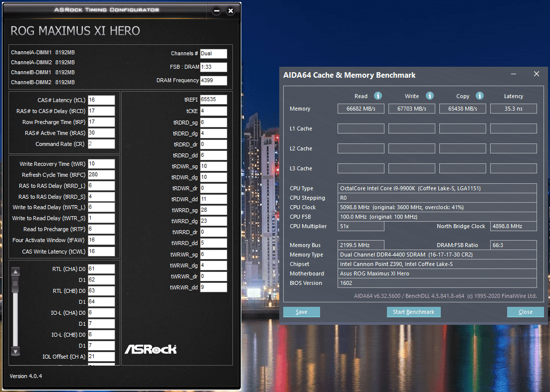Click the info icon next to Read
The width and height of the screenshot is (550, 392).
click(378, 96)
